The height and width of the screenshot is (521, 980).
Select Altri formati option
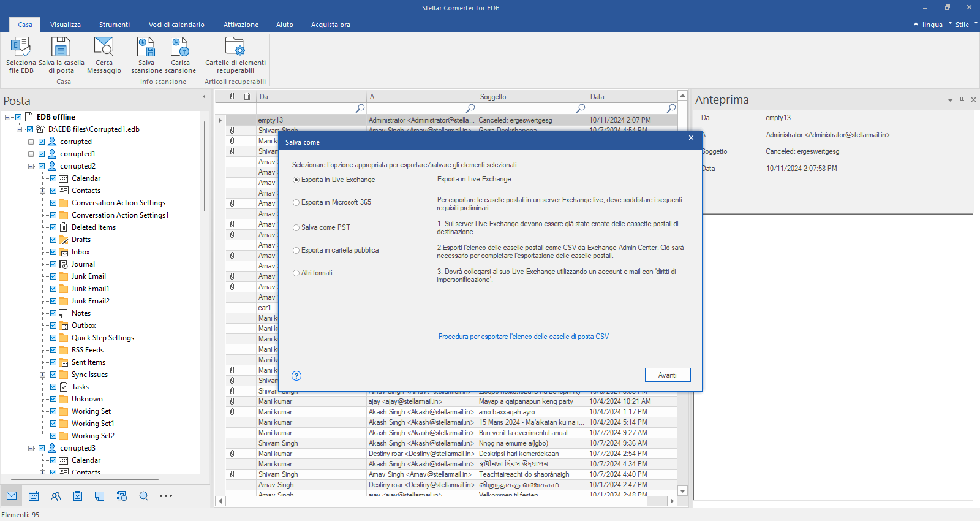pos(312,273)
